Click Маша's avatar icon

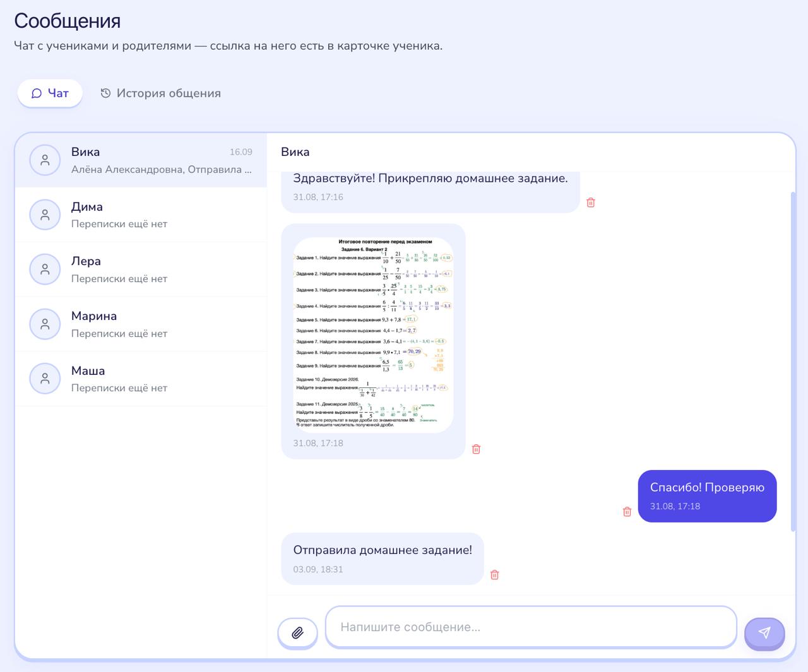click(45, 379)
